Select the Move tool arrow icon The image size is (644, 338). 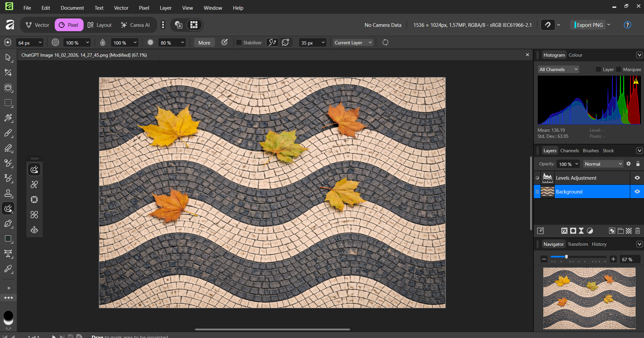click(x=8, y=58)
